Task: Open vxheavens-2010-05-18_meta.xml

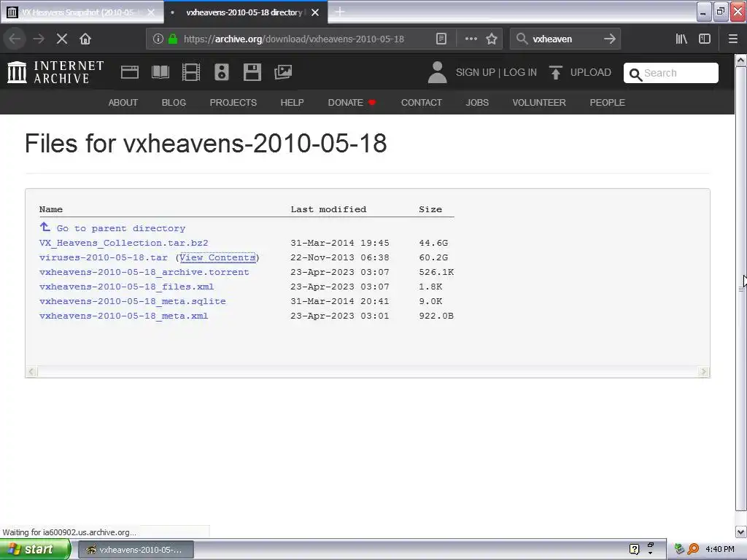Action: click(124, 316)
